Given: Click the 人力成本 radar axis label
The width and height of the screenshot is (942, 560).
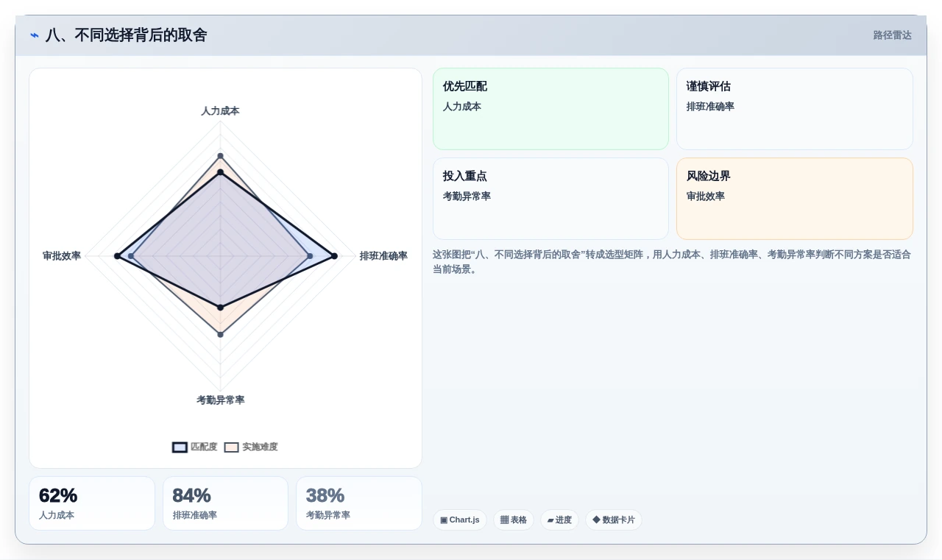Looking at the screenshot, I should point(220,111).
